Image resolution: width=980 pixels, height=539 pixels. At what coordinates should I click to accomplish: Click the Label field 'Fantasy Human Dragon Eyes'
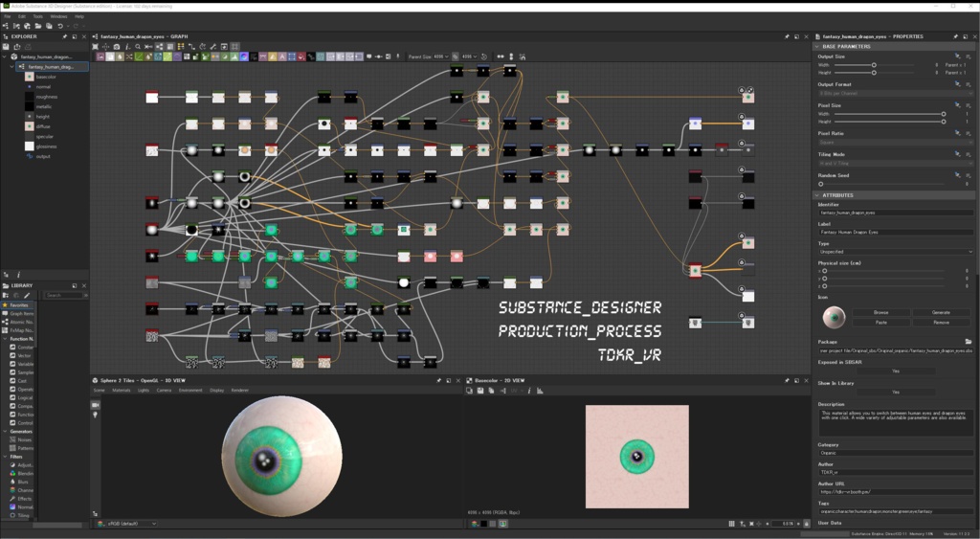[x=896, y=232]
